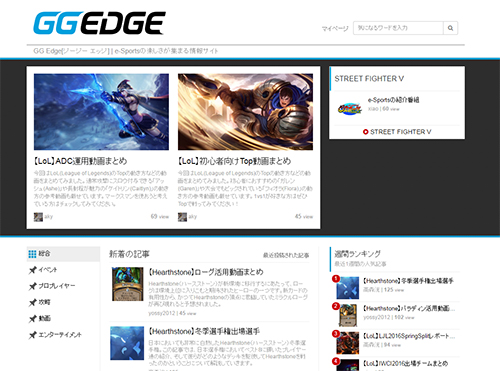Click 週間ランキング heading
This screenshot has width=500, height=371.
(x=357, y=254)
